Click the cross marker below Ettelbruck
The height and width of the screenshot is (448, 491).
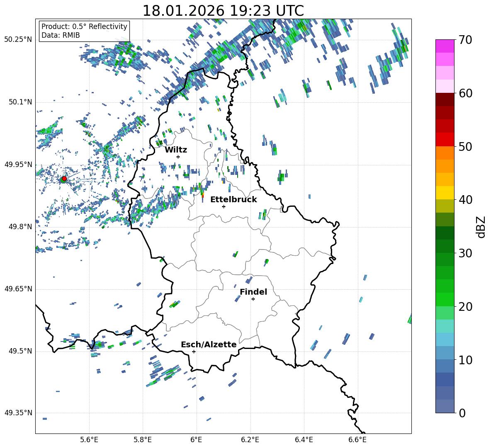pos(224,206)
